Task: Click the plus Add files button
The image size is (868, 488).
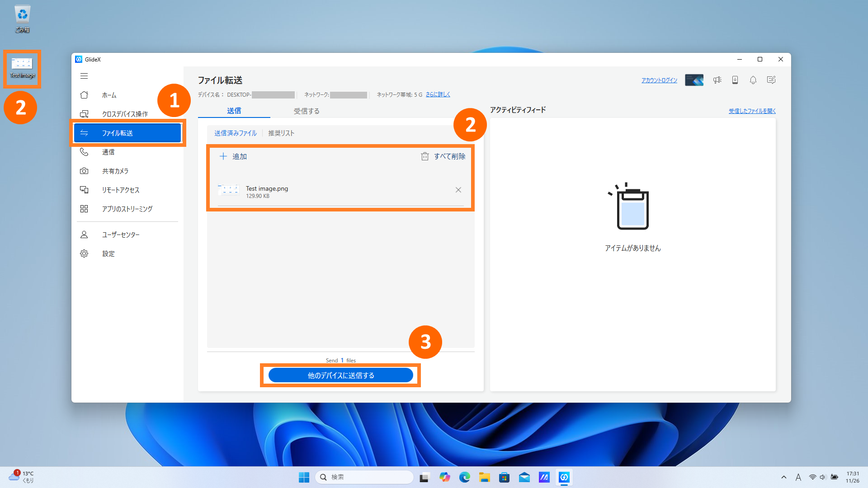Action: pyautogui.click(x=233, y=156)
